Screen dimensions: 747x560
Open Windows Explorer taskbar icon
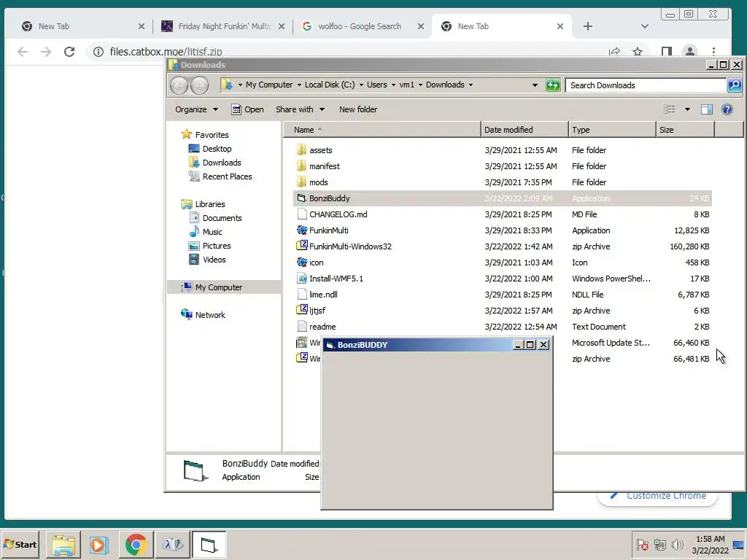63,544
